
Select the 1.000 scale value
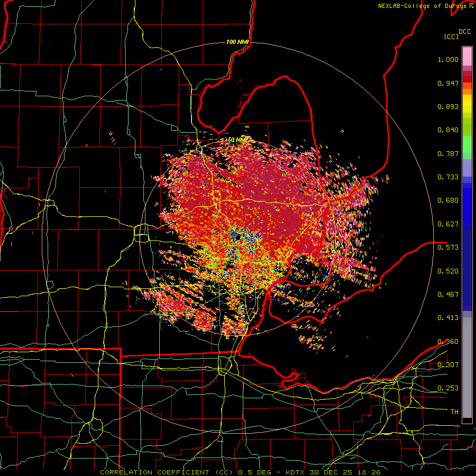[x=448, y=60]
